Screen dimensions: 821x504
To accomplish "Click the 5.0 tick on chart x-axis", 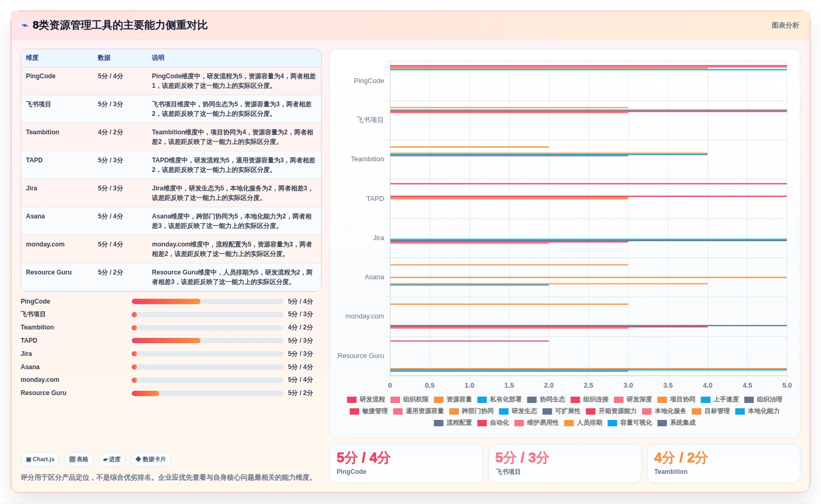I will click(787, 386).
